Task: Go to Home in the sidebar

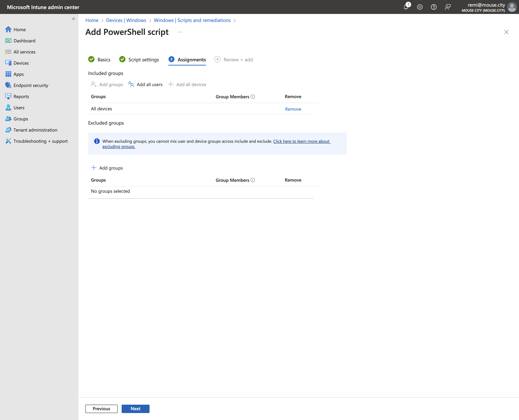Action: click(16, 29)
